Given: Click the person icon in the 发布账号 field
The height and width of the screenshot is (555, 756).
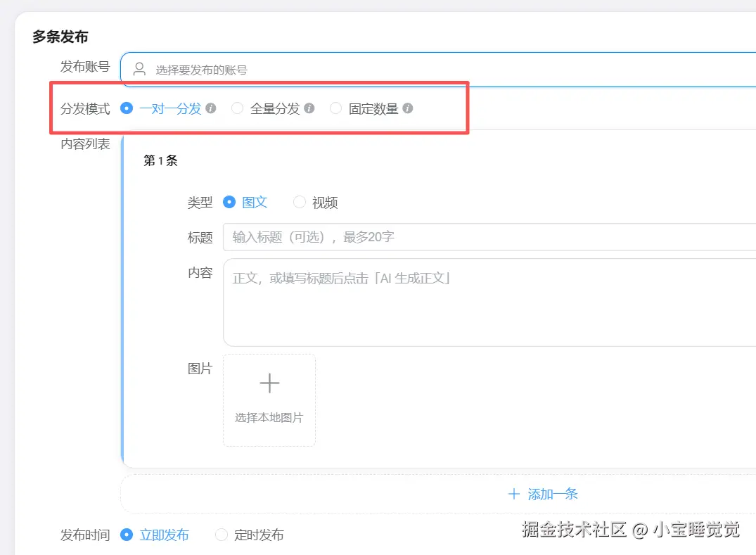Looking at the screenshot, I should (x=138, y=69).
